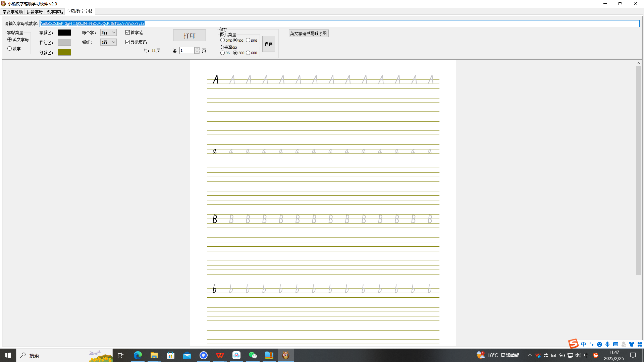Click the vertical scrollbar thumb

639,170
